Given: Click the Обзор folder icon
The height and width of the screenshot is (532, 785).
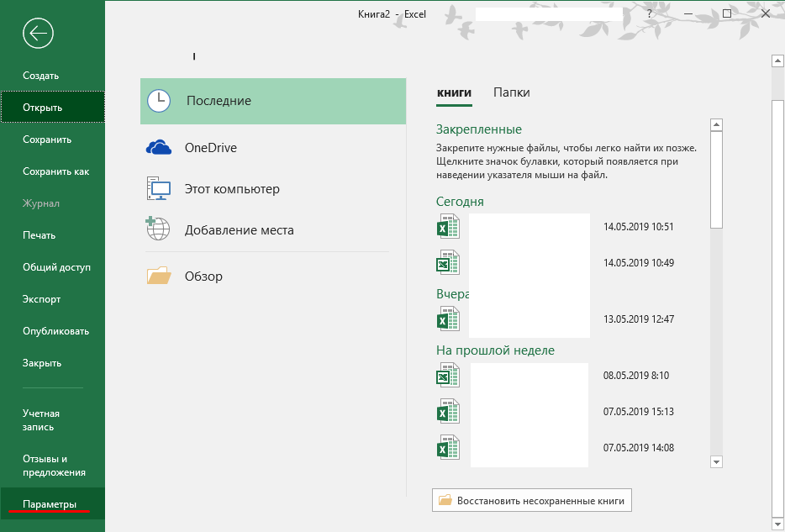Looking at the screenshot, I should pyautogui.click(x=159, y=276).
